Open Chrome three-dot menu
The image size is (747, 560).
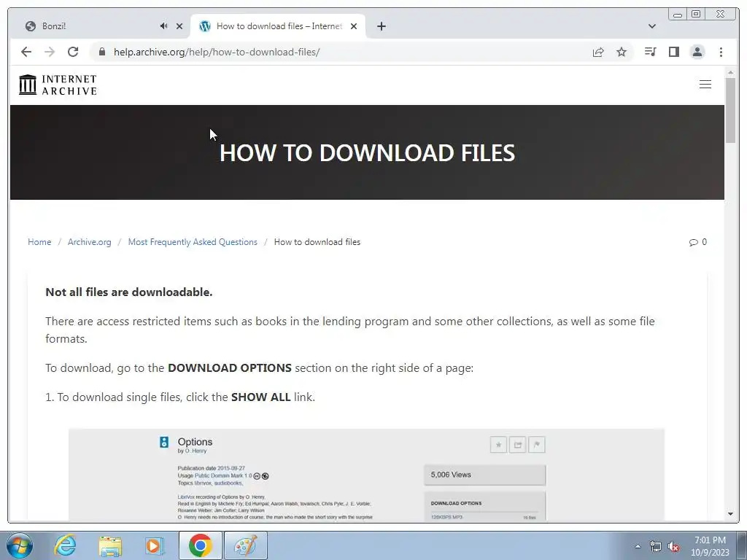pyautogui.click(x=721, y=52)
